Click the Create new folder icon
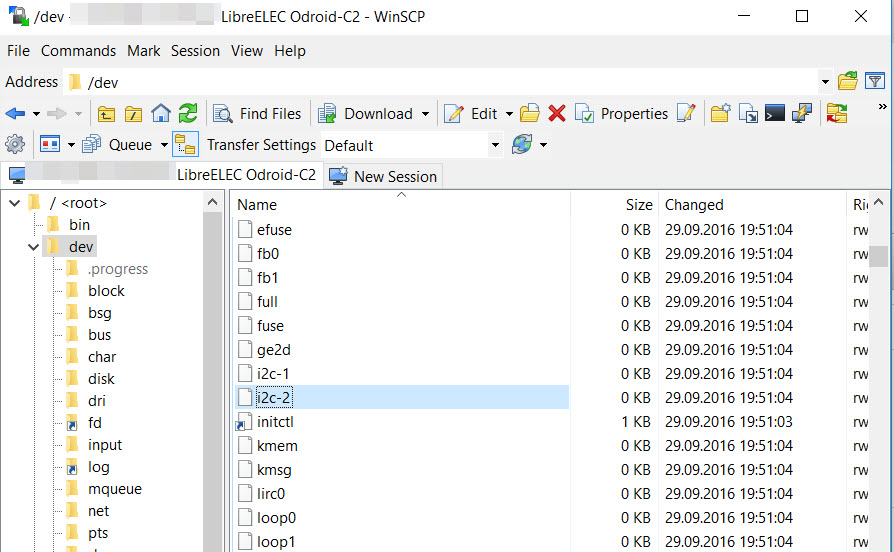The image size is (894, 552). (x=720, y=114)
